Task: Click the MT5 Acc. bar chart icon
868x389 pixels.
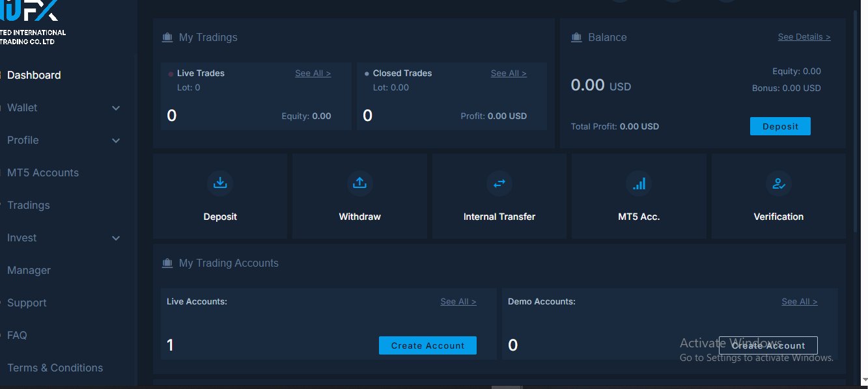Action: pos(639,183)
